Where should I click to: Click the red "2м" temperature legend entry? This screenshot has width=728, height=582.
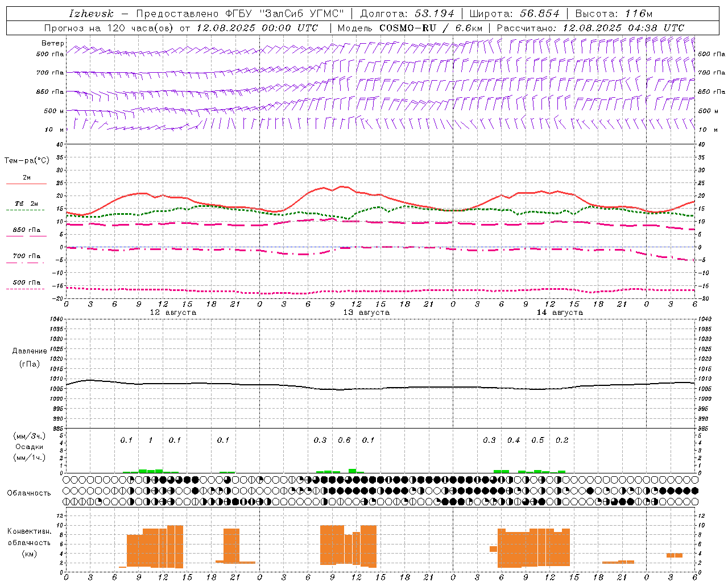click(27, 177)
